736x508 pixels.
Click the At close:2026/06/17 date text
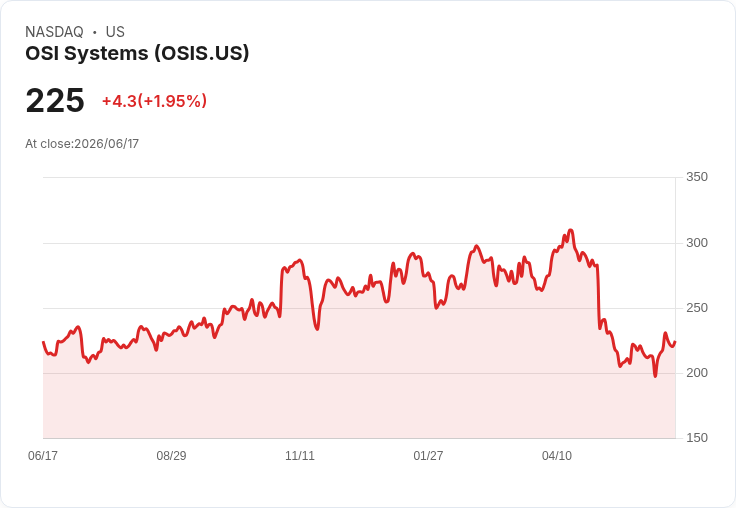[82, 144]
